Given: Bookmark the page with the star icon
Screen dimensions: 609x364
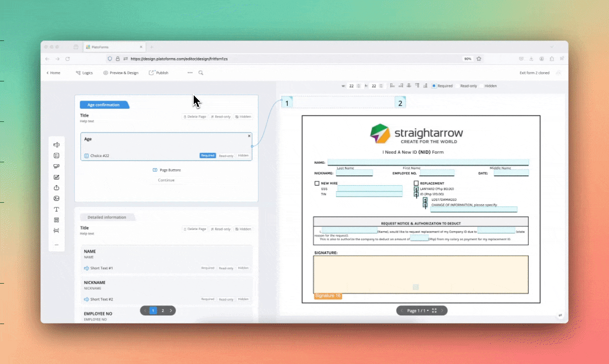Looking at the screenshot, I should point(478,59).
